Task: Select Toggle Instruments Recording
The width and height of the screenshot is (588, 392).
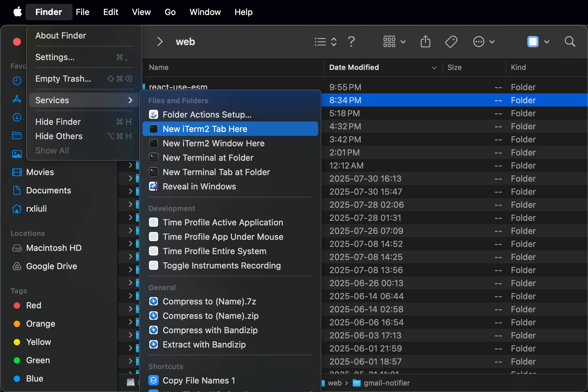Action: (230, 266)
